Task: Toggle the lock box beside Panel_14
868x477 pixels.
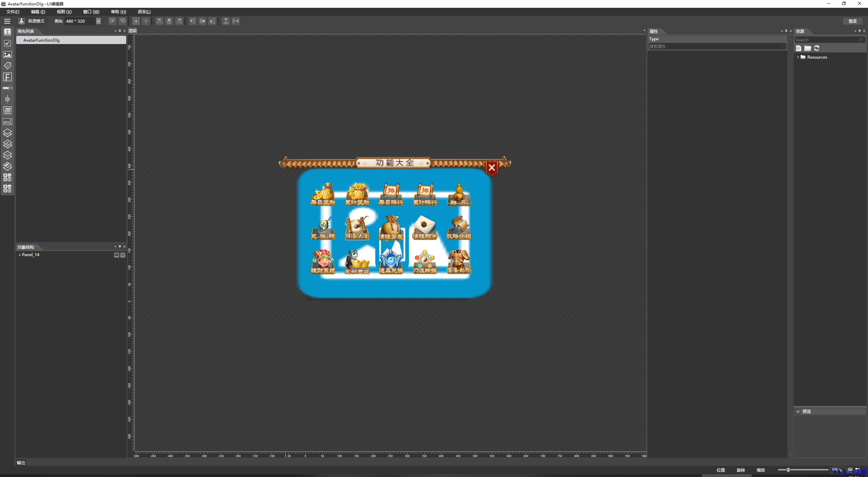Action: pos(123,255)
